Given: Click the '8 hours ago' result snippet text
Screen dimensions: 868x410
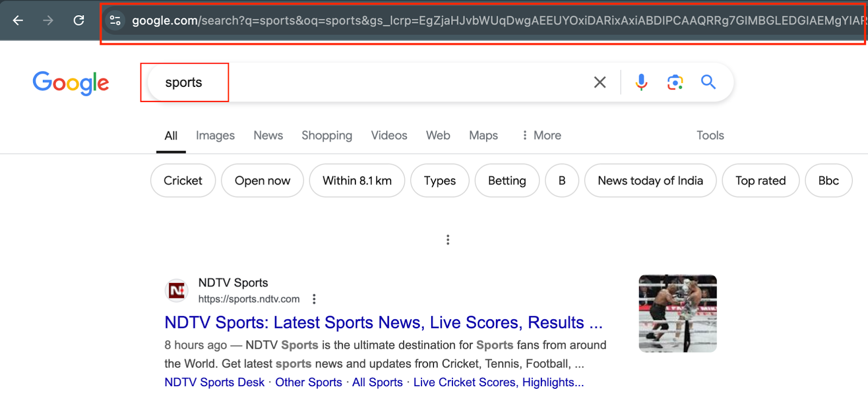Looking at the screenshot, I should (x=196, y=345).
